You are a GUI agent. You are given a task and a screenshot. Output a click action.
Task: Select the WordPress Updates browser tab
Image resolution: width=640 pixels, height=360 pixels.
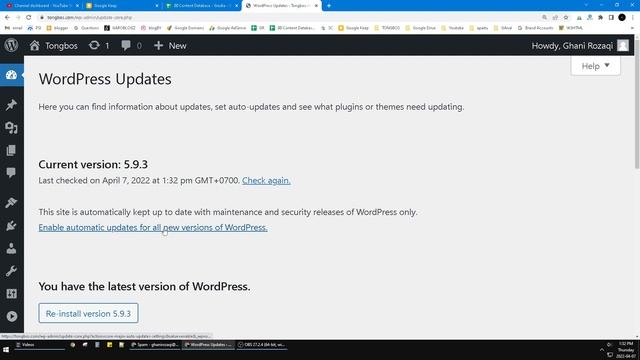282,6
